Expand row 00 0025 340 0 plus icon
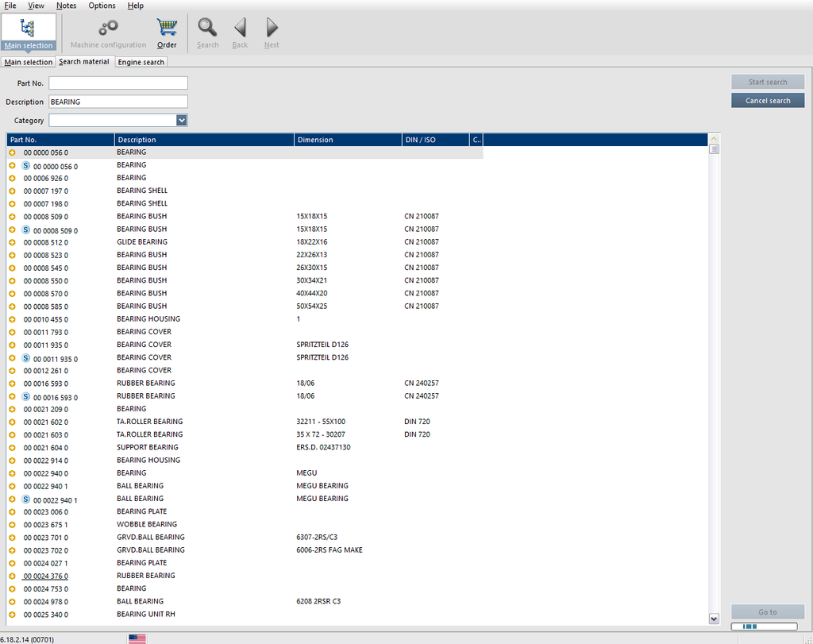 pos(13,615)
